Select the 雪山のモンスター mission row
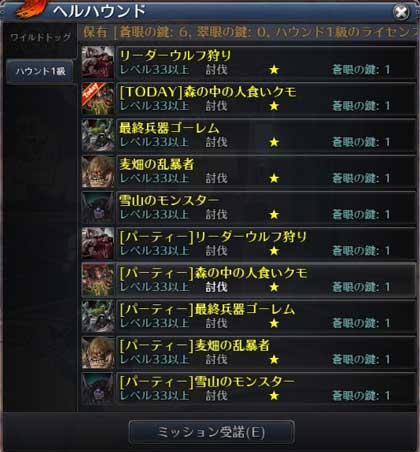The width and height of the screenshot is (420, 452). click(x=266, y=208)
